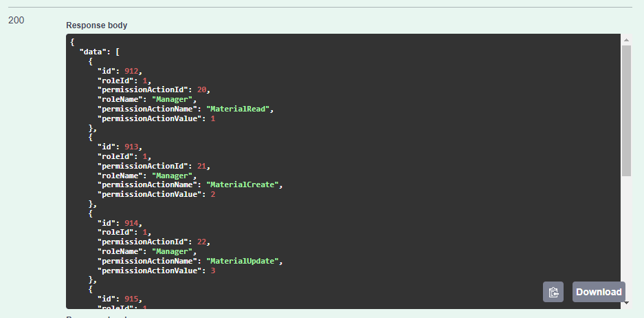The height and width of the screenshot is (318, 644).
Task: Copy response body to clipboard
Action: 553,292
